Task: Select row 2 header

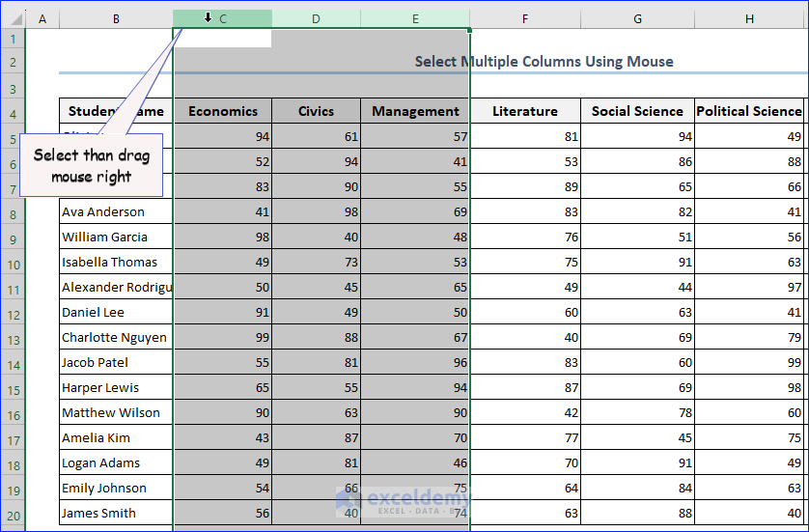Action: 13,63
